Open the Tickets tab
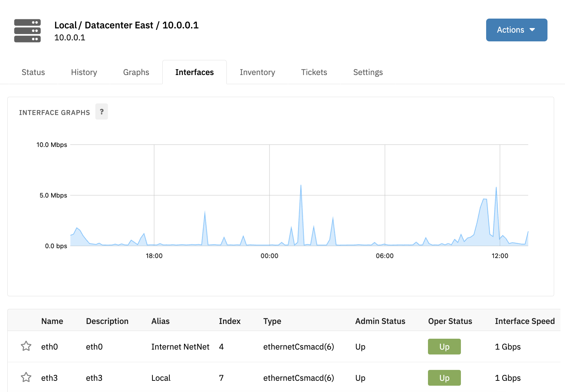This screenshot has height=392, width=565. tap(314, 72)
